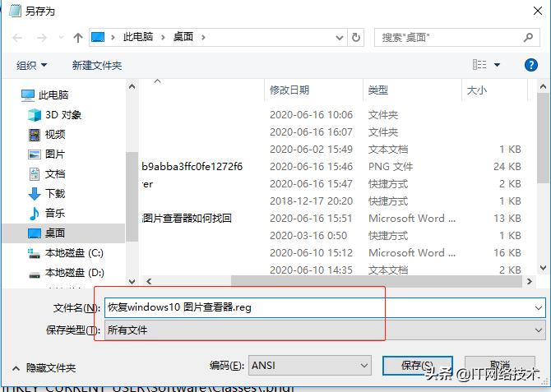
Task: Select 桌面 in the address breadcrumb
Action: click(x=183, y=37)
